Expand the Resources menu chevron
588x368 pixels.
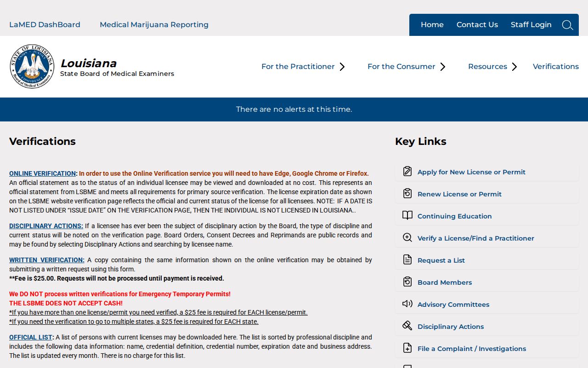point(514,67)
